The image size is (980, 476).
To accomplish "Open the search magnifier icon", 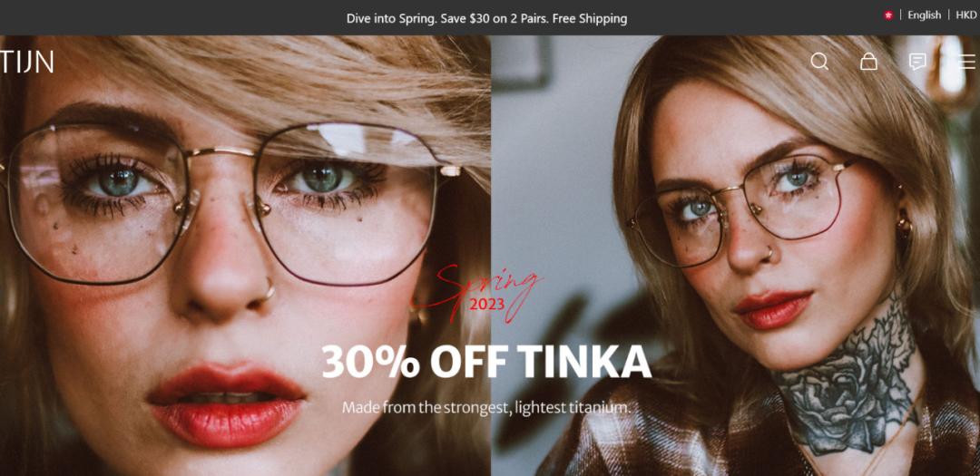I will [818, 62].
